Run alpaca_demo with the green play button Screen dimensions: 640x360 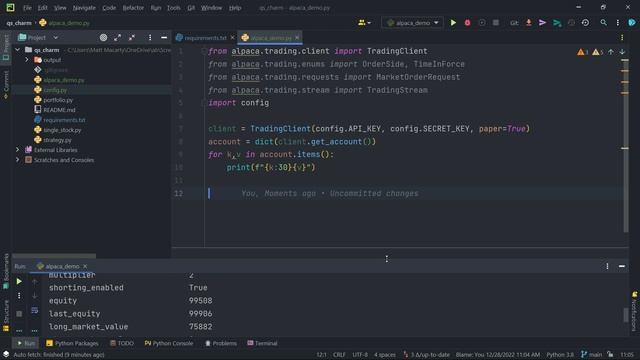pyautogui.click(x=453, y=23)
